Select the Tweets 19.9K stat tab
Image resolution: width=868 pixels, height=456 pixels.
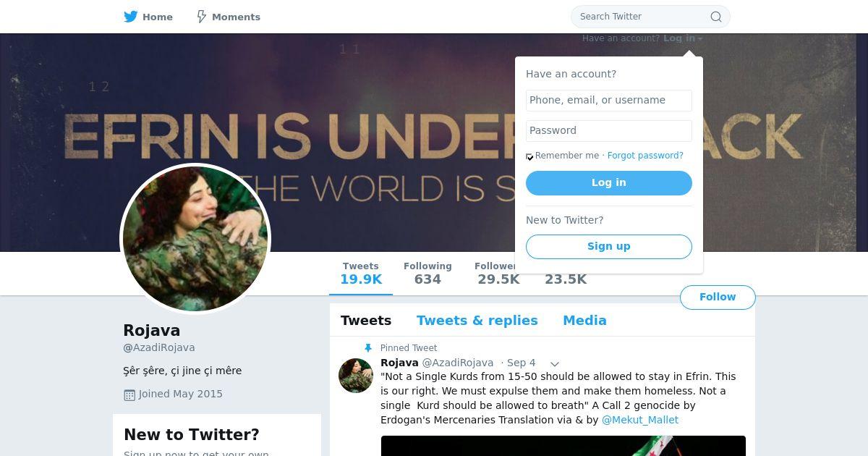[x=361, y=274]
